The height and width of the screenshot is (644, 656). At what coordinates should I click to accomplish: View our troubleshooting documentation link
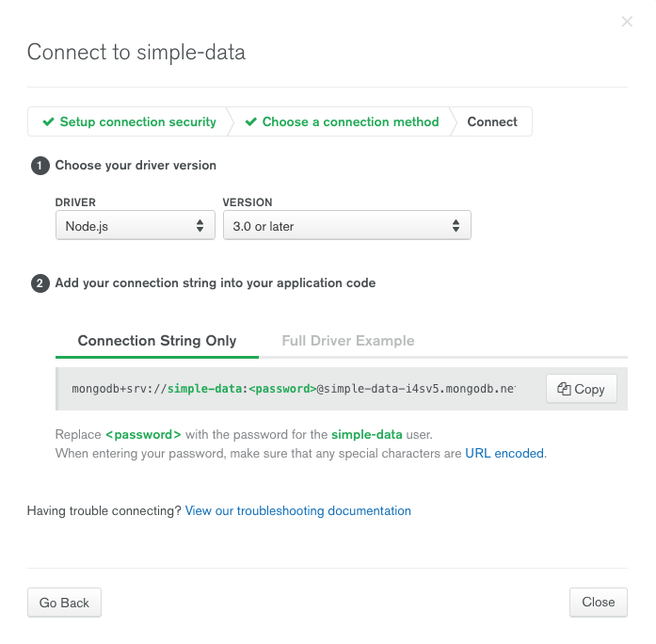[297, 510]
